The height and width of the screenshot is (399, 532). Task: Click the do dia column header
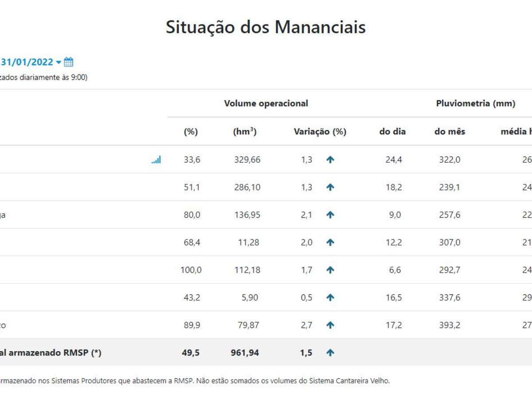(392, 132)
